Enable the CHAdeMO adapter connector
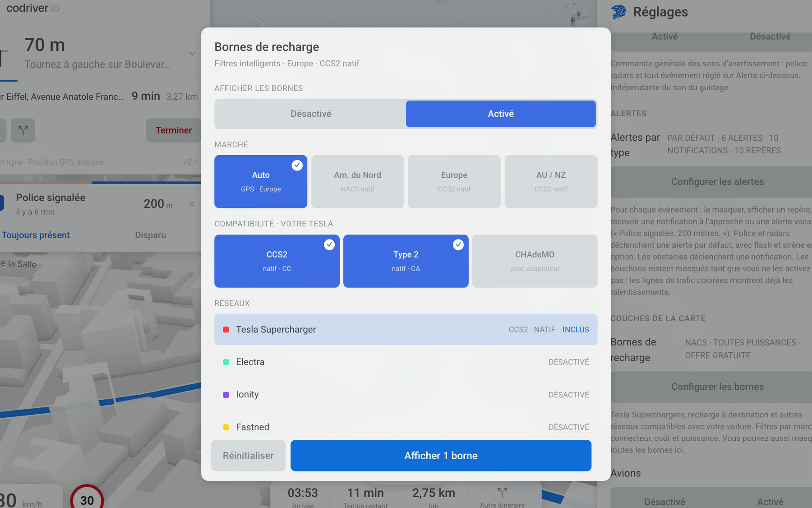812x508 pixels. (x=535, y=261)
